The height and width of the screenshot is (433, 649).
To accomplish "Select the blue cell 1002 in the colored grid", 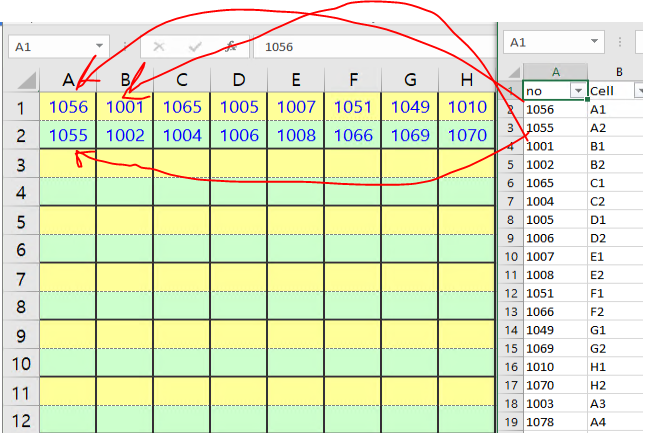I will (125, 135).
